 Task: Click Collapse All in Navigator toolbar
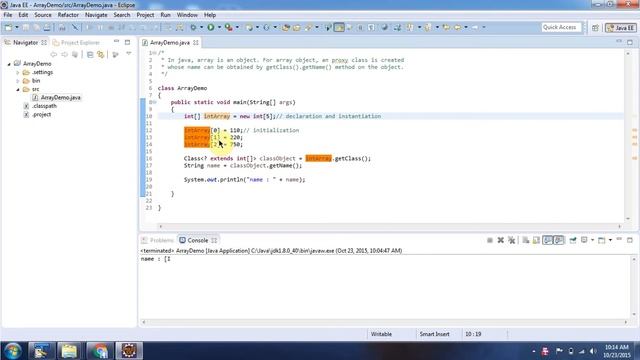[x=90, y=54]
